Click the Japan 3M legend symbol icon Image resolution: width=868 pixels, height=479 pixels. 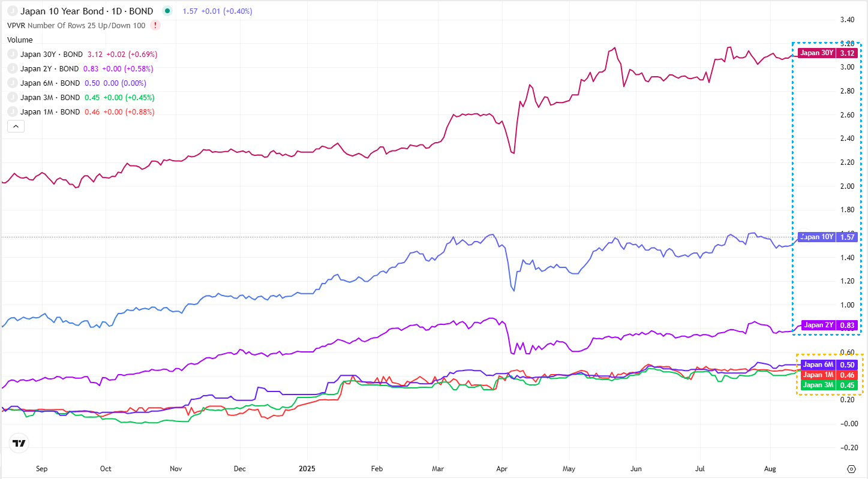(11, 97)
